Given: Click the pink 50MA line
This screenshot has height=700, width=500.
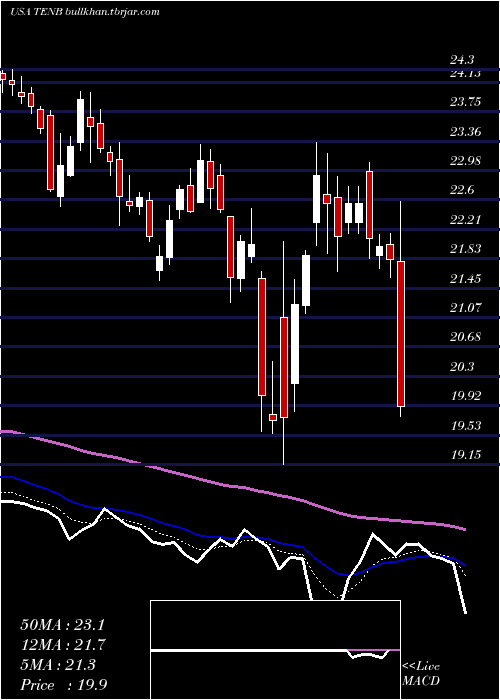Looking at the screenshot, I should [x=232, y=486].
